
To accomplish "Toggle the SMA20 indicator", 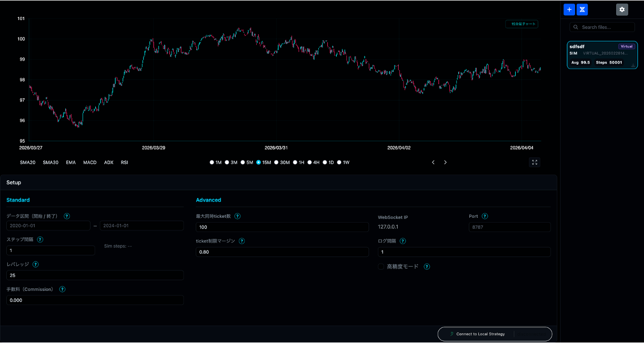I will click(x=28, y=163).
